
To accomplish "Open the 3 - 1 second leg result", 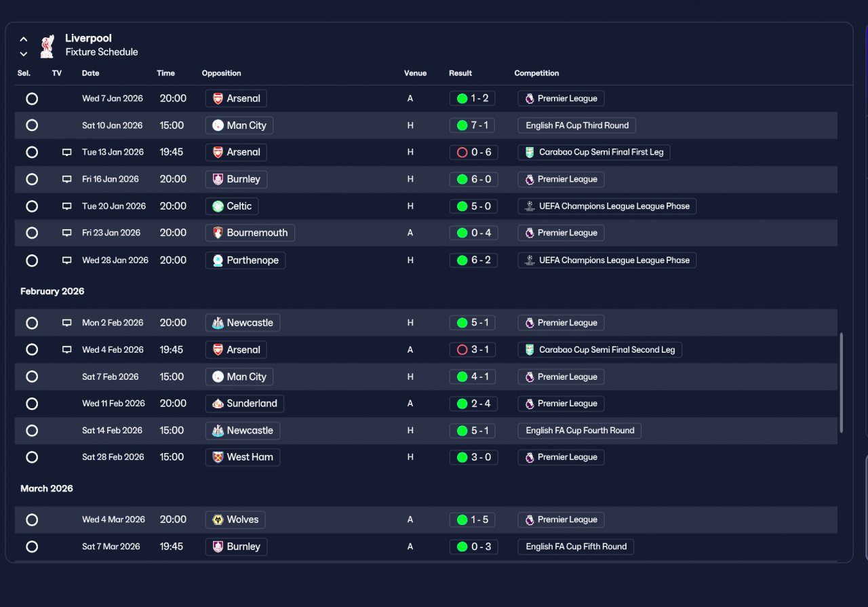I will pyautogui.click(x=473, y=350).
